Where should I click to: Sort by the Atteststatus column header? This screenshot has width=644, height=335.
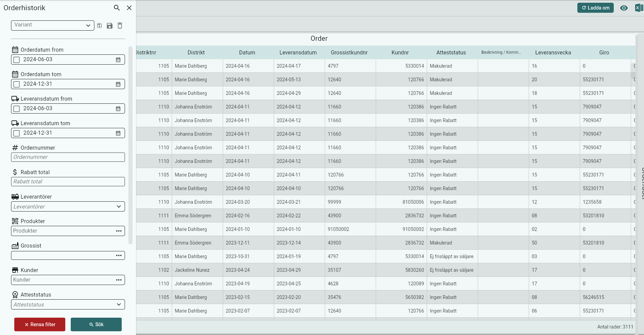coord(451,52)
